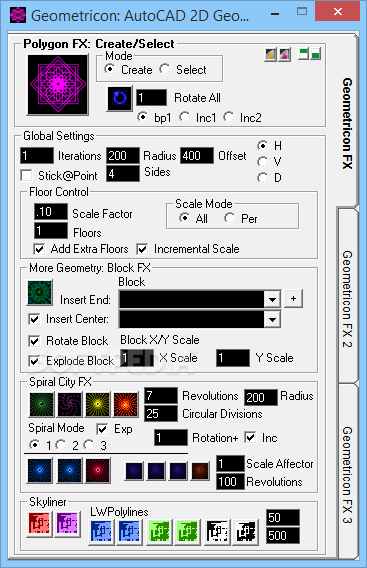Image resolution: width=367 pixels, height=568 pixels.
Task: Select Spiral Mode option 2
Action: point(61,444)
